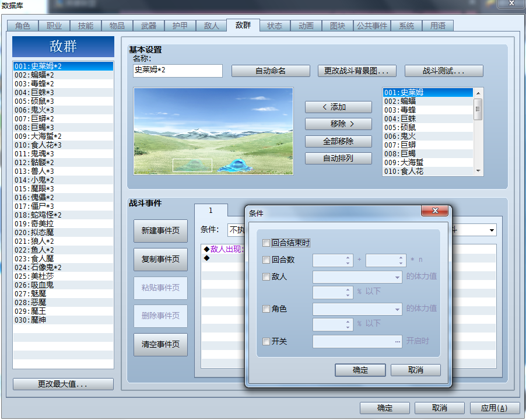Toggle the 角色 condition checkbox
The height and width of the screenshot is (420, 526).
click(x=266, y=309)
